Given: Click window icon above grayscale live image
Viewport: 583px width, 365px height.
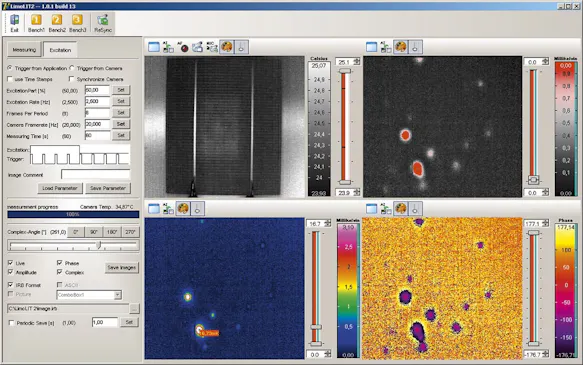Looking at the screenshot, I should tap(154, 47).
